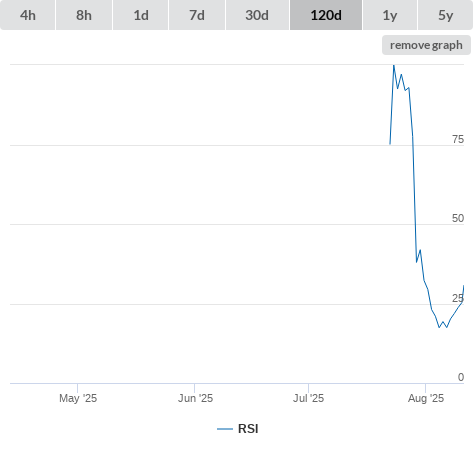Click the RSI line's lowest trough
474x455 pixels.
(439, 327)
